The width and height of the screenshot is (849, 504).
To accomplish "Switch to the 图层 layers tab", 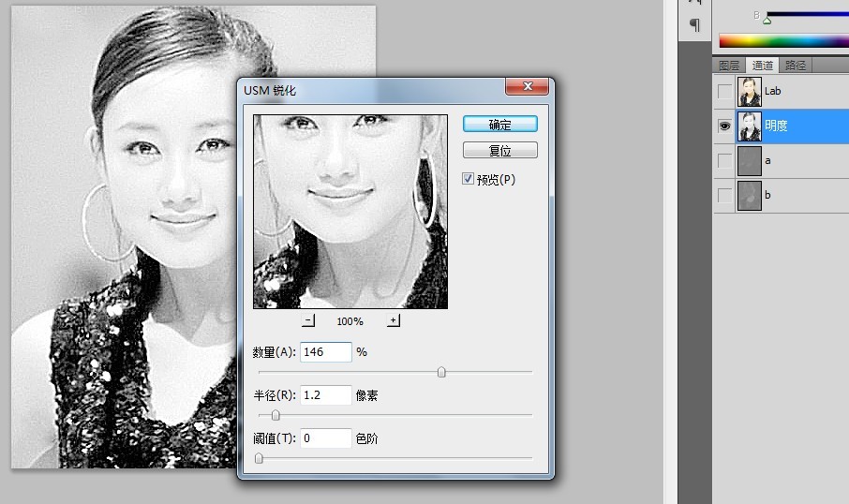I will [x=729, y=66].
